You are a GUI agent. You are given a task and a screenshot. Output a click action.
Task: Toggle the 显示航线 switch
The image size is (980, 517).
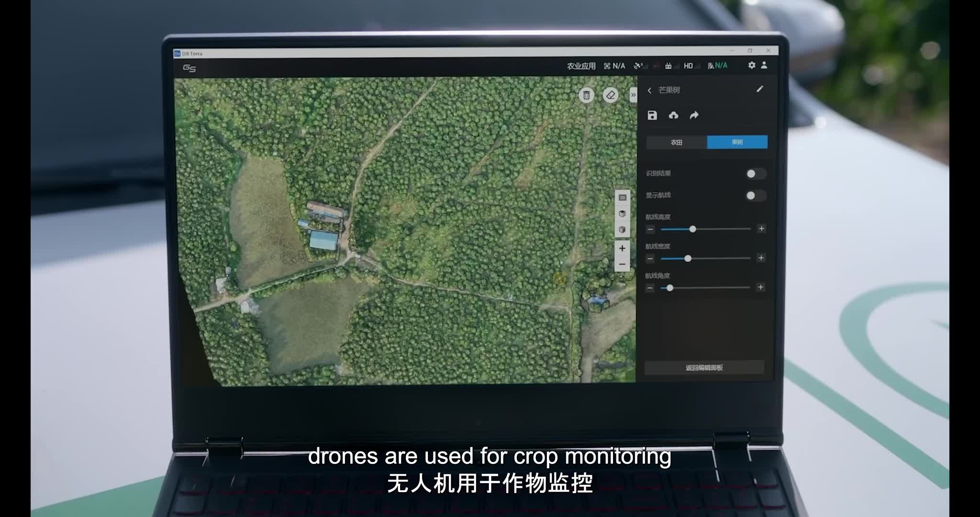click(x=756, y=195)
